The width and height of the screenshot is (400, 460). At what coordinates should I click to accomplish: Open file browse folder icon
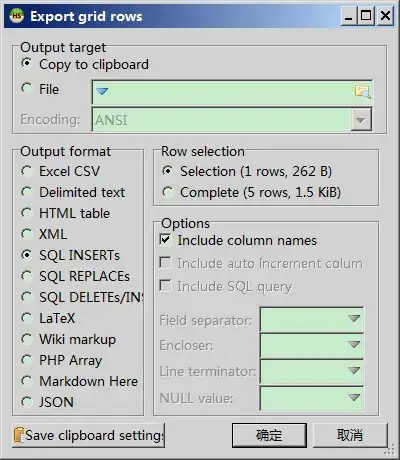pyautogui.click(x=362, y=91)
